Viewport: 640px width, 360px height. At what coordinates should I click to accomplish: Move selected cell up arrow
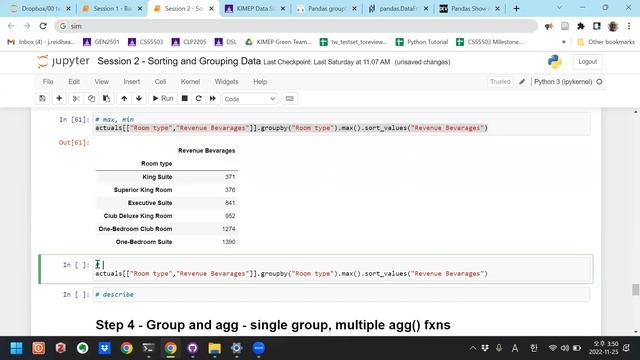[124, 99]
